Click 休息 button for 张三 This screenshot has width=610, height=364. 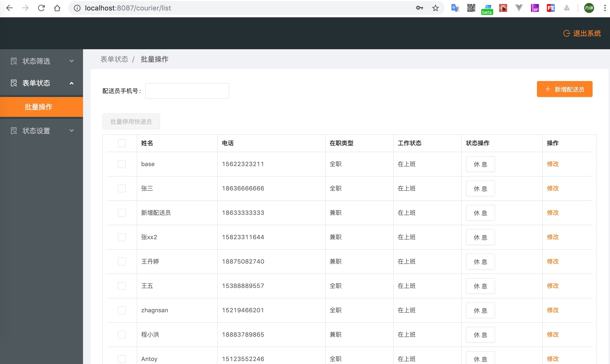(480, 189)
